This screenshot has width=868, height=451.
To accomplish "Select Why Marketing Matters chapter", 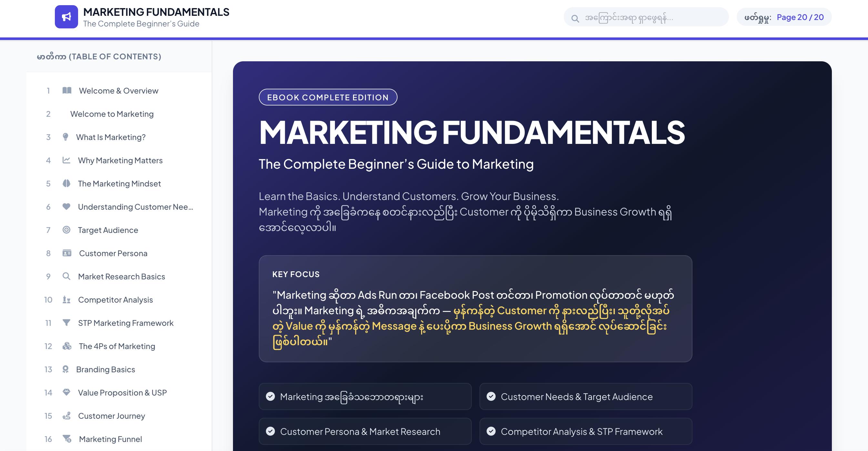I will pyautogui.click(x=119, y=160).
